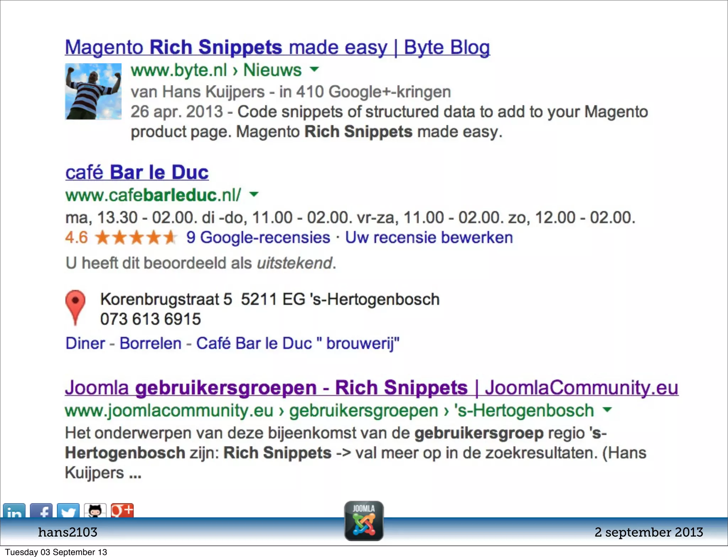Screen dimensions: 728x560
Task: Click the GitHub Octocat icon
Action: point(95,511)
